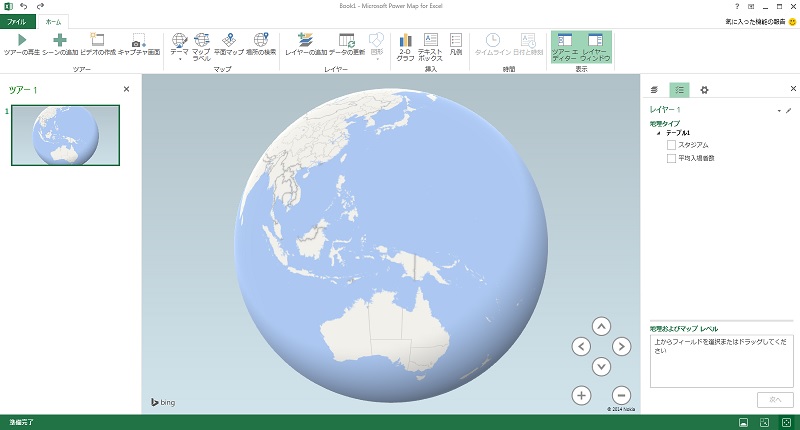Click the geography fields drop box
This screenshot has width=800, height=430.
click(x=721, y=361)
